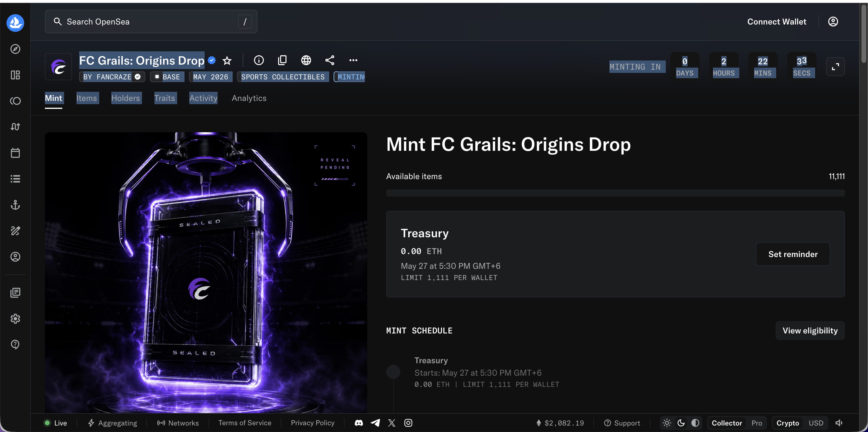
Task: Open the Discover compass icon in sidebar
Action: coord(15,49)
